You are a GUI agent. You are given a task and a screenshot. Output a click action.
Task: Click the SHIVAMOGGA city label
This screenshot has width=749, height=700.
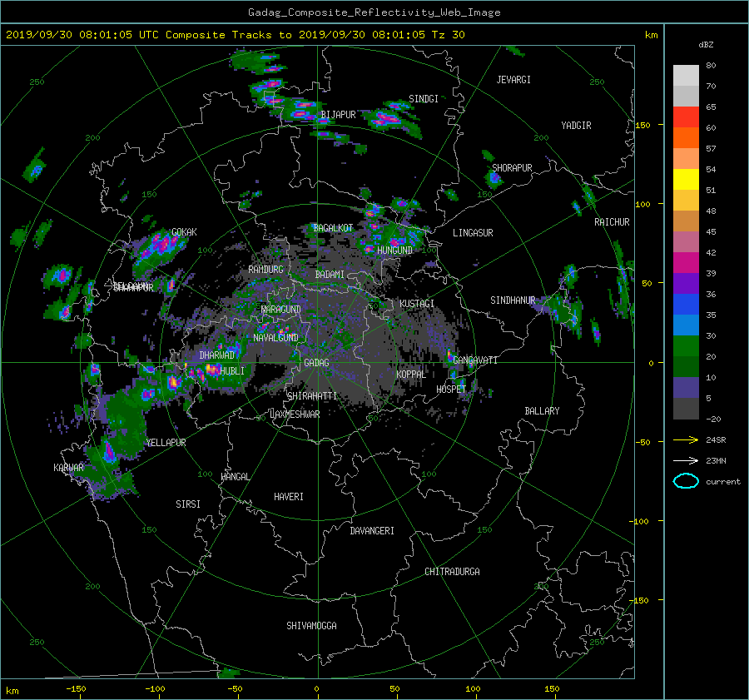[x=311, y=626]
